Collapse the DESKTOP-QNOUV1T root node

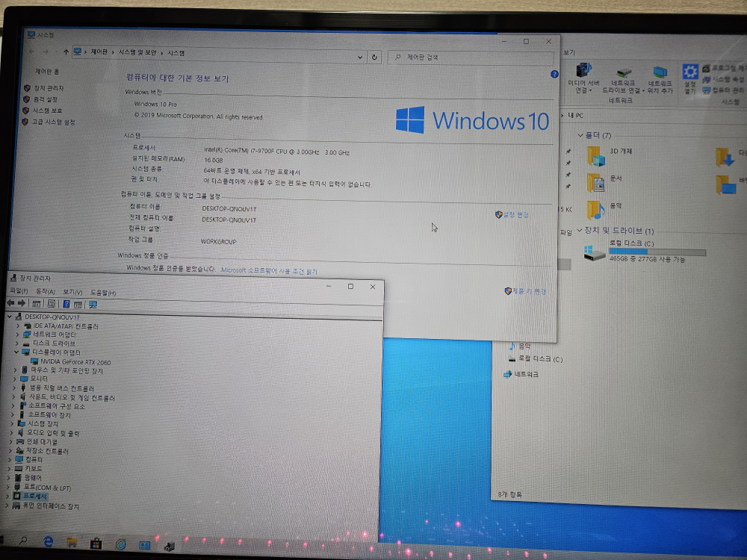(x=10, y=316)
